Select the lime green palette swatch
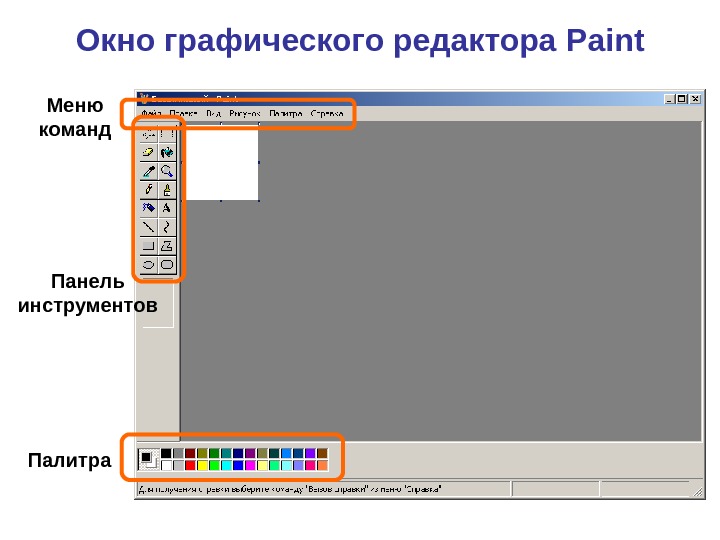 (214, 466)
